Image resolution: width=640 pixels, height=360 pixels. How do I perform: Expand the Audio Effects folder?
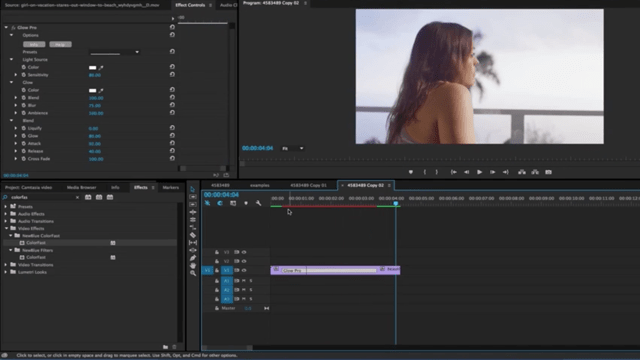click(x=6, y=214)
